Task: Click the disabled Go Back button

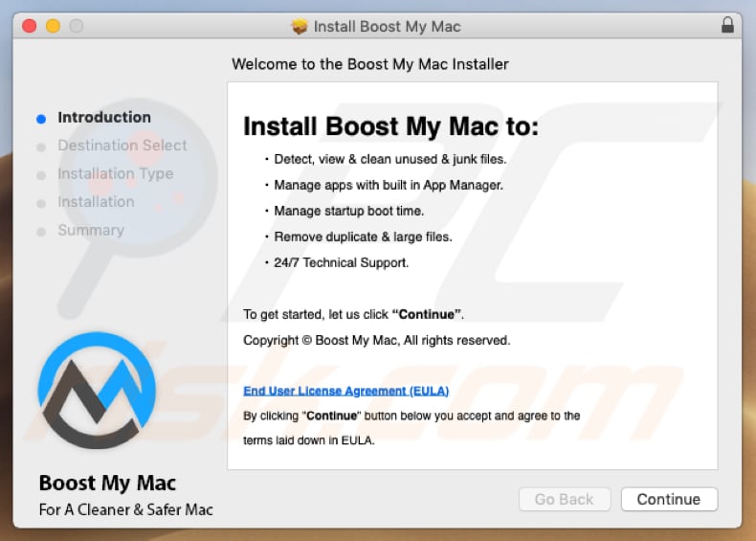Action: click(564, 499)
